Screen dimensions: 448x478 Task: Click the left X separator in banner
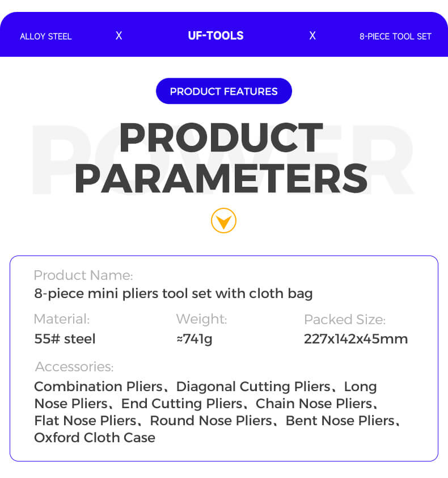click(119, 36)
